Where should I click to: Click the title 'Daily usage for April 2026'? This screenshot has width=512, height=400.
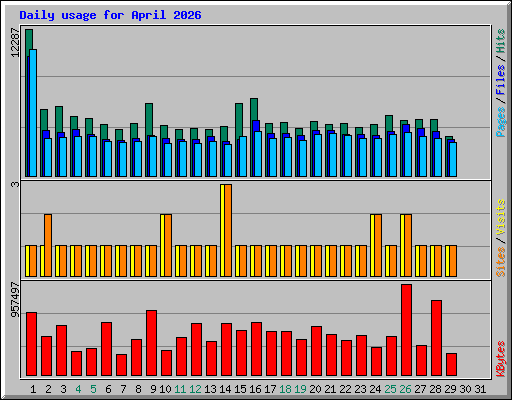tap(110, 15)
